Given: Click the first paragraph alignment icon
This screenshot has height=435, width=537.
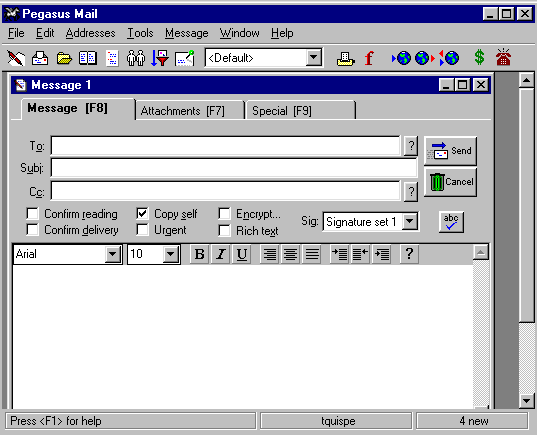Looking at the screenshot, I should coord(270,254).
